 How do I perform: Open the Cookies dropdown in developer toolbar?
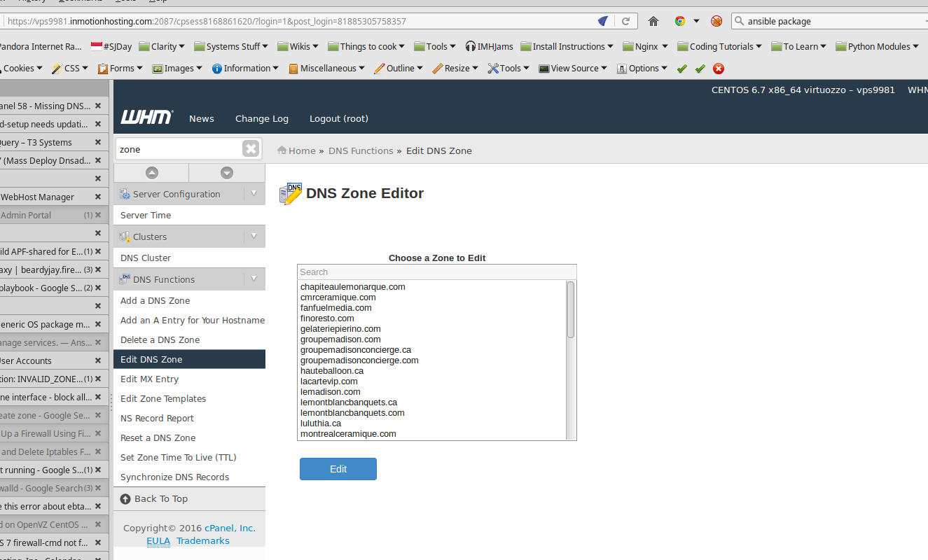point(22,69)
